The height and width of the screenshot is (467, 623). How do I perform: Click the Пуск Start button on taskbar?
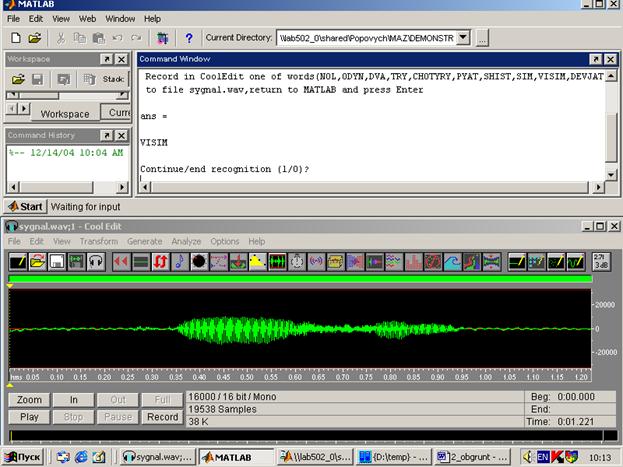(23, 457)
